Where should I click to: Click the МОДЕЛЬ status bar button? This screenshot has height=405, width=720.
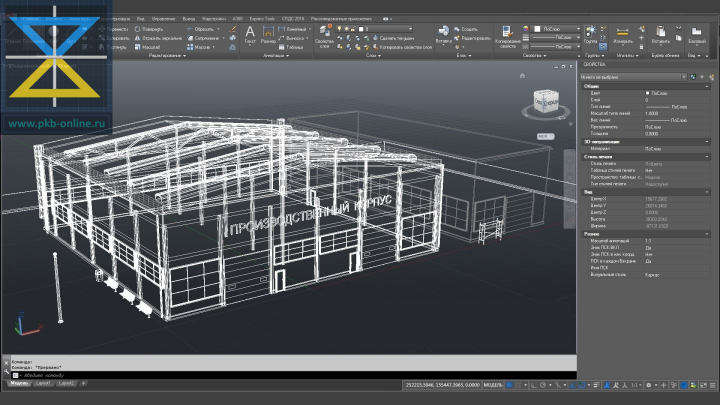(493, 385)
